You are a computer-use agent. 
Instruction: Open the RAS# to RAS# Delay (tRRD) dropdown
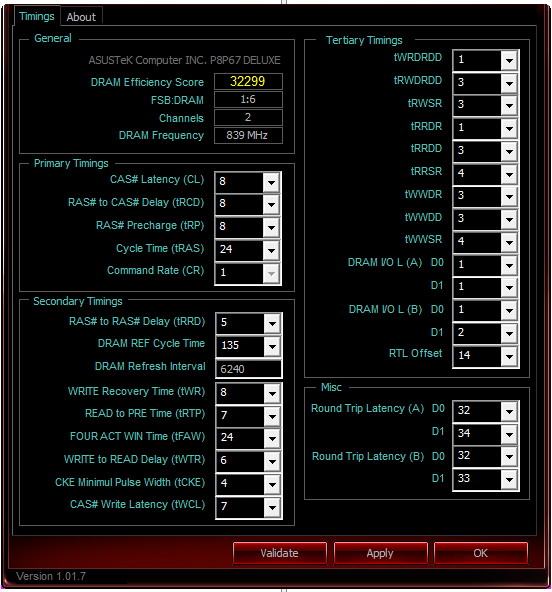[272, 324]
